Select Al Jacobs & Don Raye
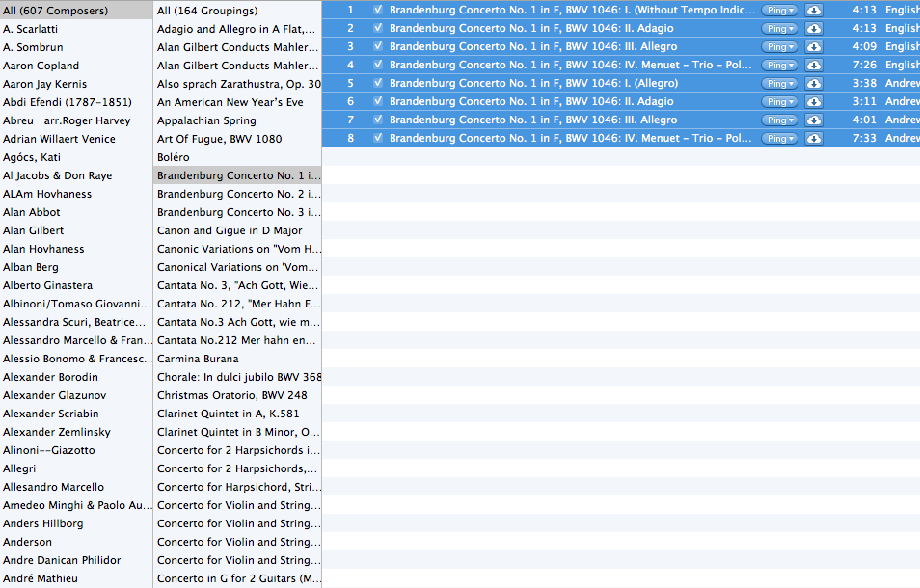The height and width of the screenshot is (588, 920). point(76,175)
